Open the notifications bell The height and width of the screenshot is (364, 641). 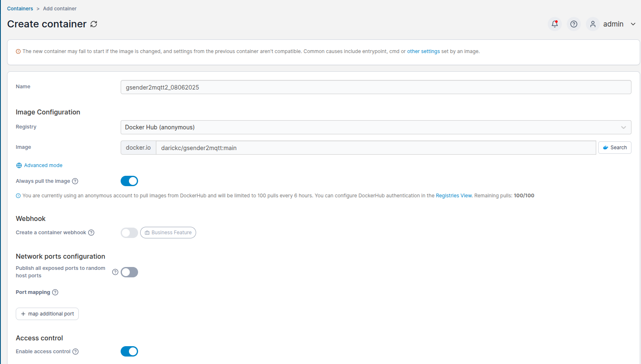point(554,24)
